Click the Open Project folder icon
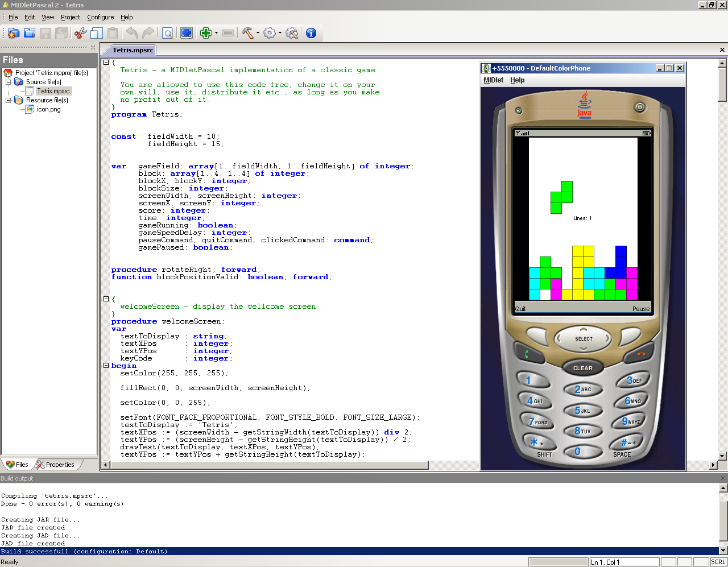728x567 pixels. (x=30, y=33)
